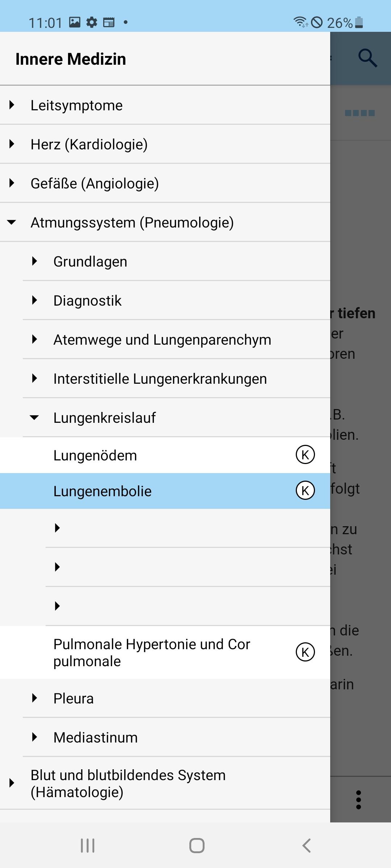Expand Herz (Kardiologie) chapter

click(x=165, y=144)
